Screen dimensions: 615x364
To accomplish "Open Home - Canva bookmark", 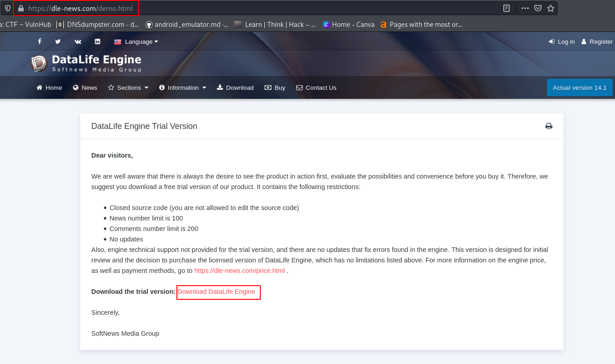I will pyautogui.click(x=348, y=25).
